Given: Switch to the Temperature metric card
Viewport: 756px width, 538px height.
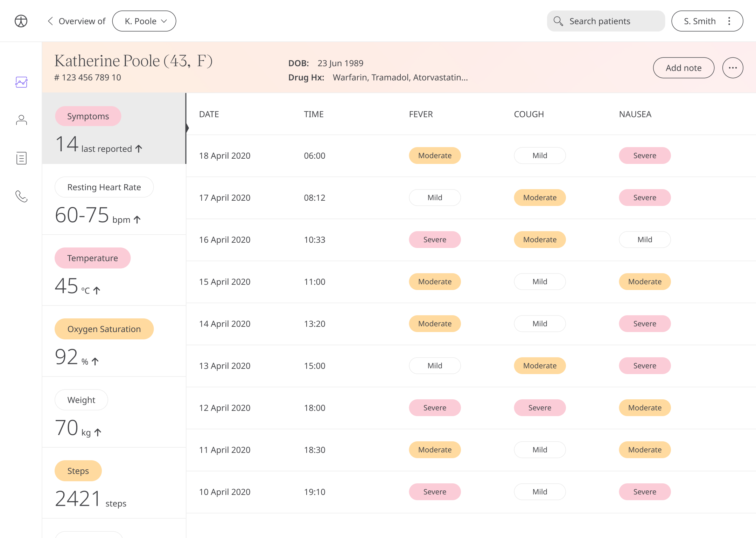Looking at the screenshot, I should [x=92, y=258].
